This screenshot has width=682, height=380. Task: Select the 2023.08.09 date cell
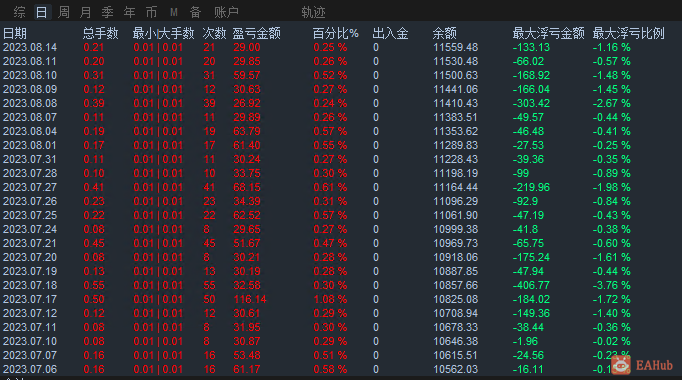[30, 89]
